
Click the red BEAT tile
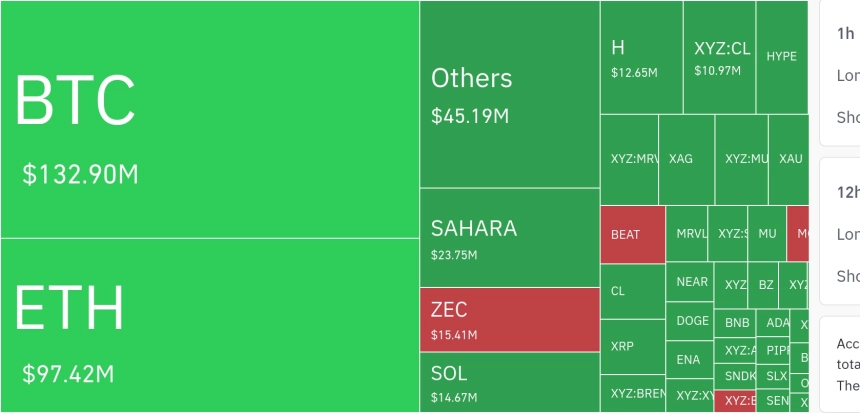click(633, 235)
